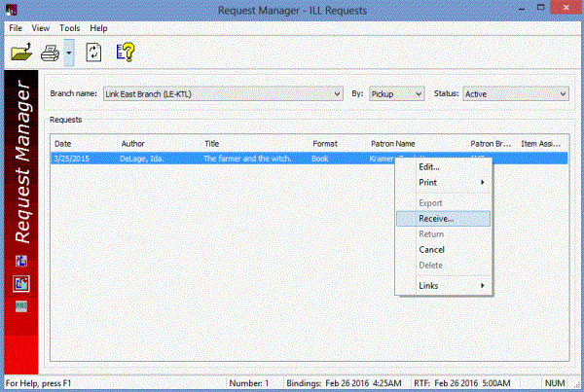Expand the Branch name dropdown
This screenshot has width=584, height=392.
tap(337, 94)
